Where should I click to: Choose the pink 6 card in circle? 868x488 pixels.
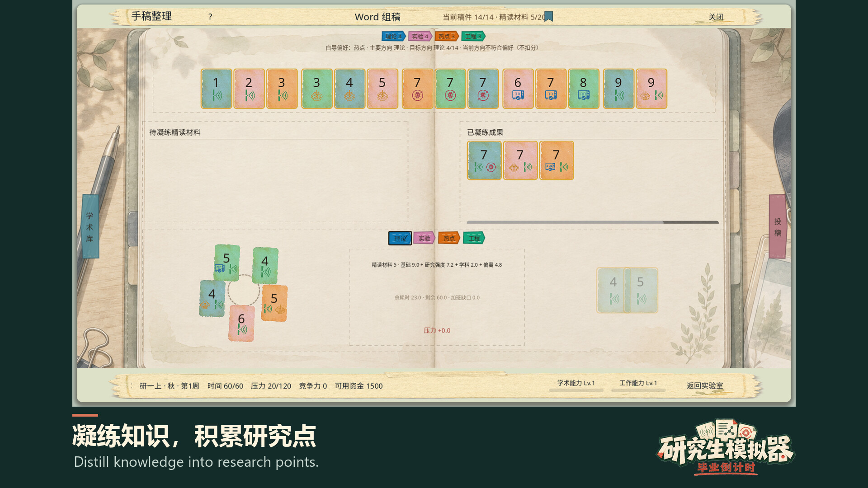241,323
